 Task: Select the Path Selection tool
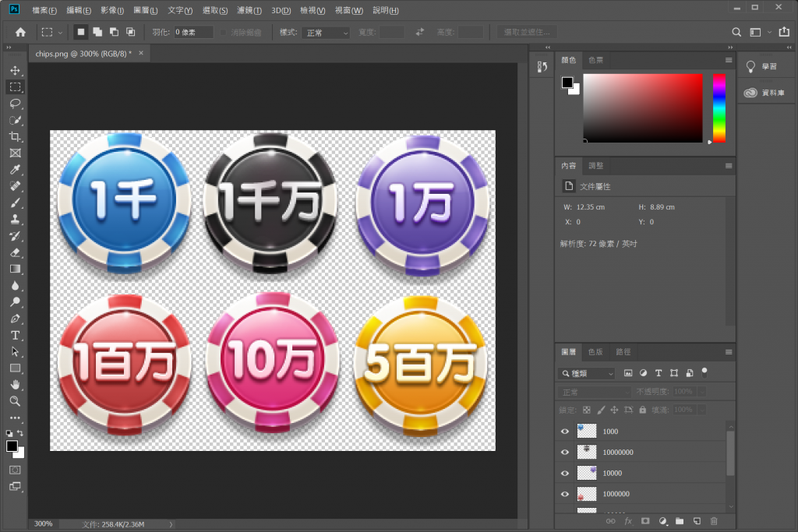tap(16, 351)
